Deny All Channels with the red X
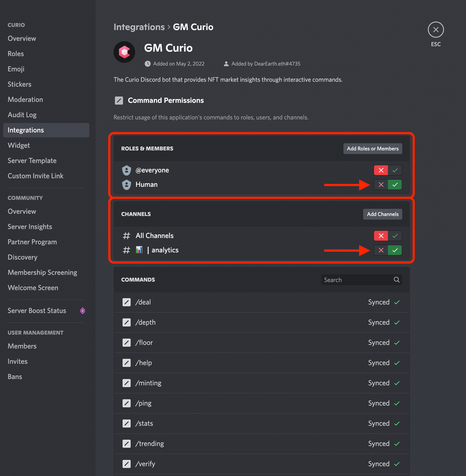Image resolution: width=466 pixels, height=476 pixels. click(381, 236)
